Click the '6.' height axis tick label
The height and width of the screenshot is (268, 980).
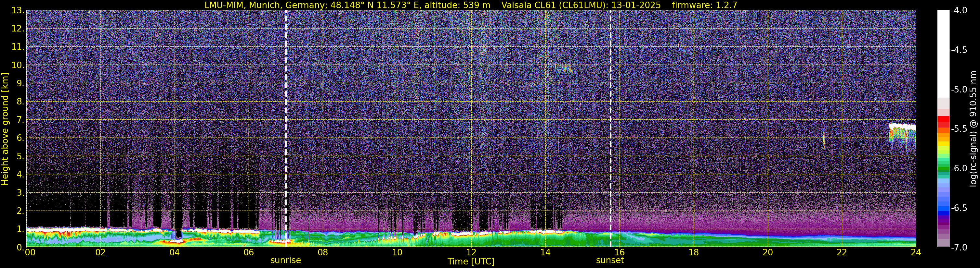(20, 138)
